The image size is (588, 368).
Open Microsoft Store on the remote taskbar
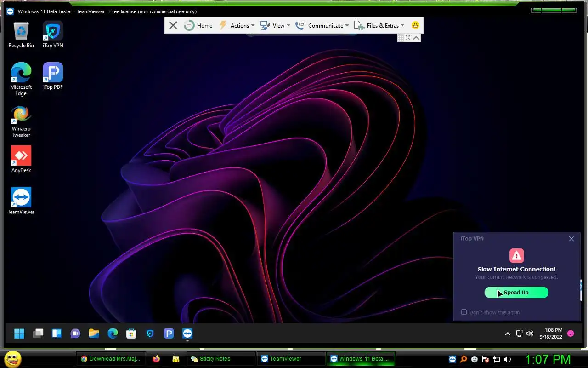(131, 333)
